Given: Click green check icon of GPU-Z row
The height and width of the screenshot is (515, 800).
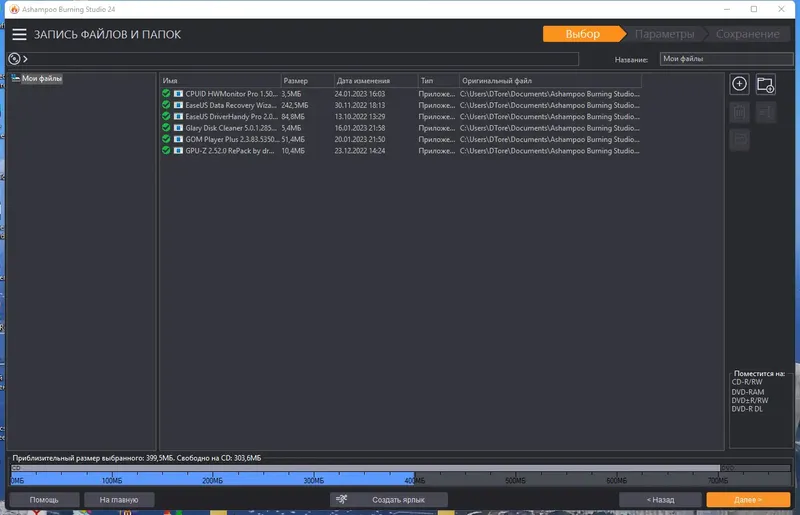Looking at the screenshot, I should pyautogui.click(x=166, y=151).
